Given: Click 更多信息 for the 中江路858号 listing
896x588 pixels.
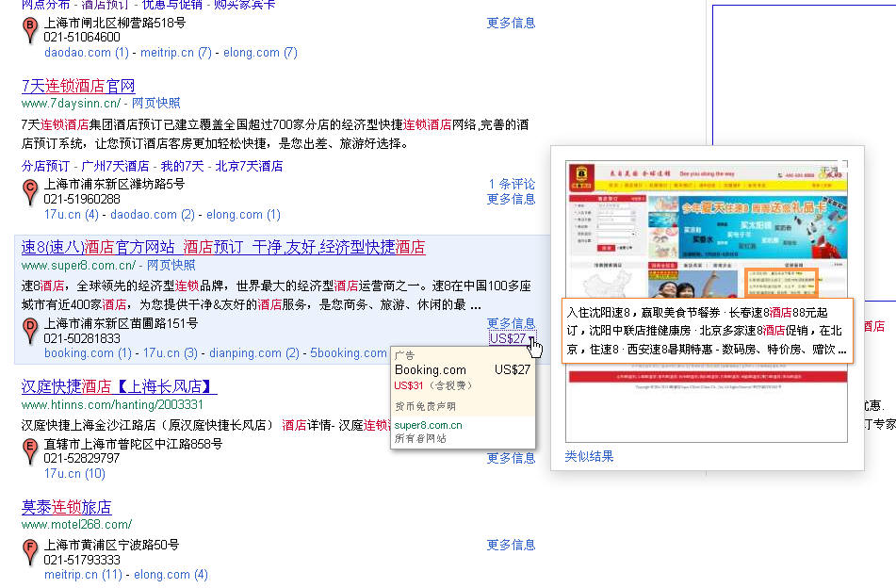Looking at the screenshot, I should pyautogui.click(x=511, y=458).
